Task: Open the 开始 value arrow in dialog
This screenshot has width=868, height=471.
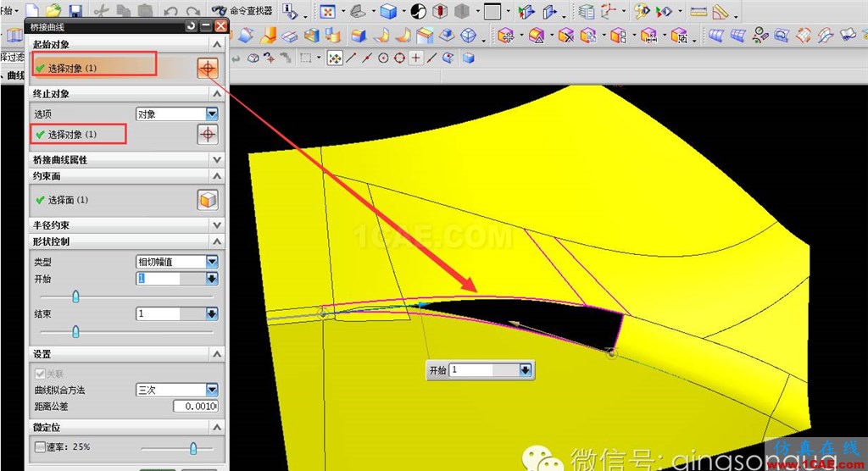Action: [x=212, y=279]
